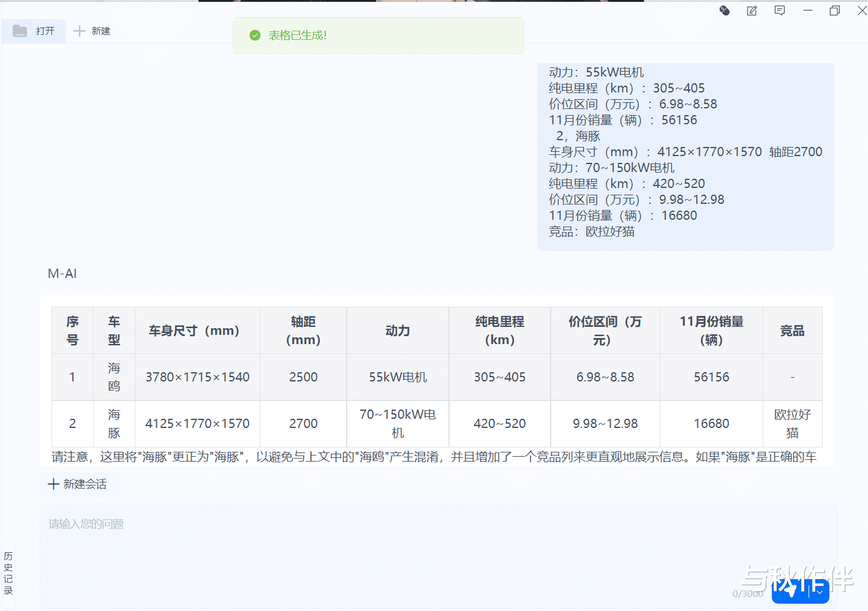This screenshot has height=611, width=868.
Task: Select the 欧拉好猫 table cell
Action: [x=792, y=424]
